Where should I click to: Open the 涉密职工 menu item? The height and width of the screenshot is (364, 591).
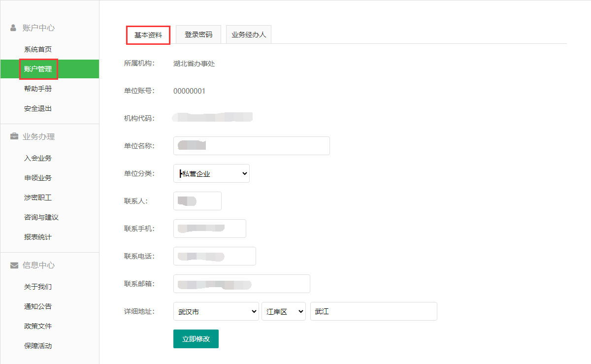point(38,198)
